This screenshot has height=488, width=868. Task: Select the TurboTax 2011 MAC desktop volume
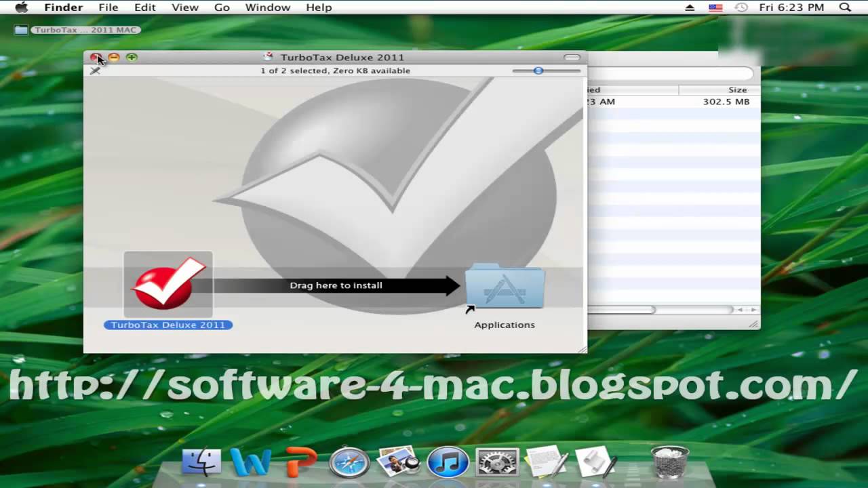coord(77,30)
